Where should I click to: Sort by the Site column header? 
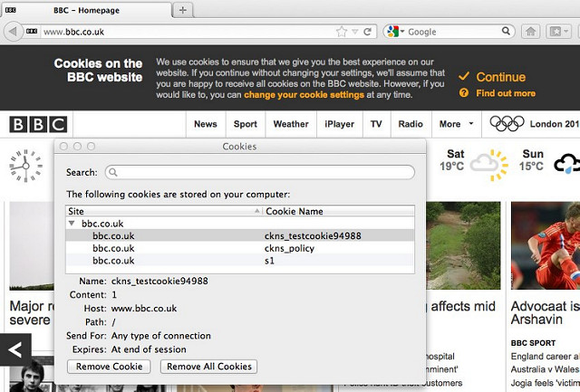coord(164,211)
